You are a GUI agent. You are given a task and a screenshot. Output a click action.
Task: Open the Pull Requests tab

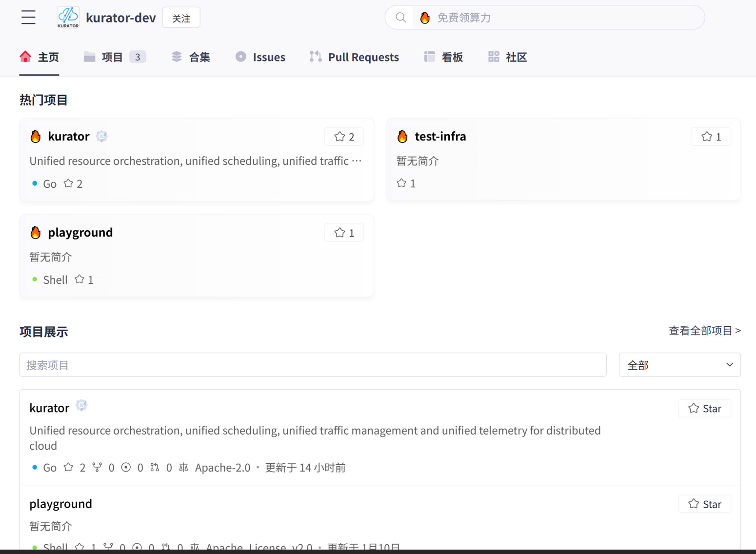[355, 57]
